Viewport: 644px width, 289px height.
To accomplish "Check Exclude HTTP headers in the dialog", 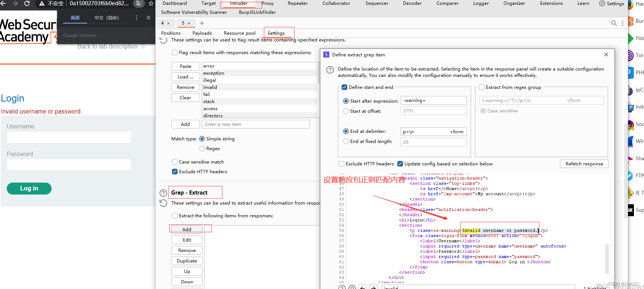I will [341, 164].
